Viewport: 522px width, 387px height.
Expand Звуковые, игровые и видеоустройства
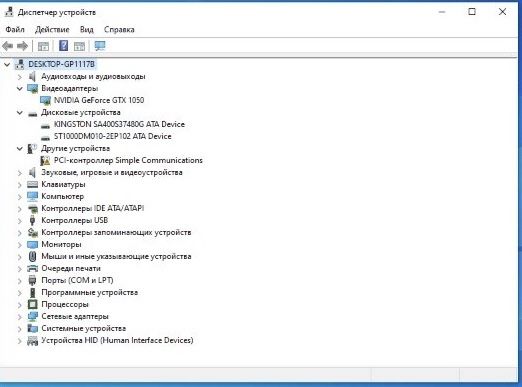tap(19, 173)
